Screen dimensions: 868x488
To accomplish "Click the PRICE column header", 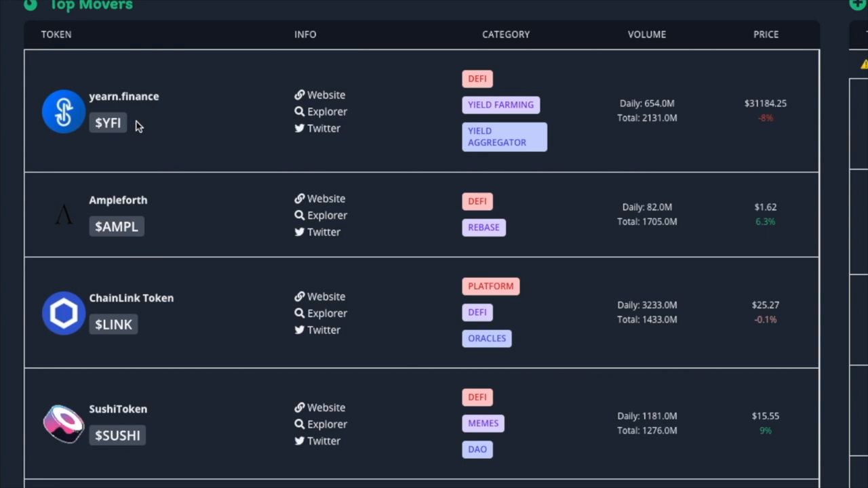I will pos(766,34).
